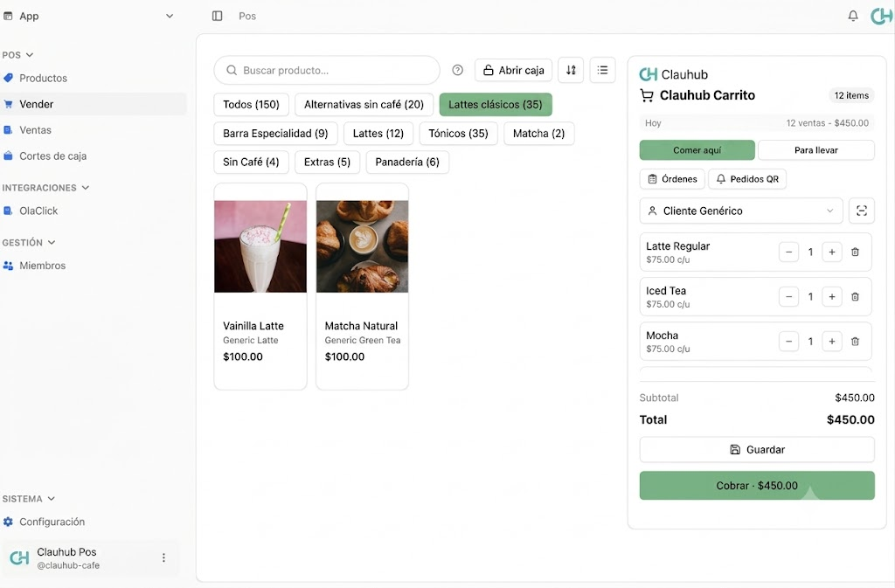
Task: Filter by Barra Especialidad (9)
Action: (x=275, y=134)
